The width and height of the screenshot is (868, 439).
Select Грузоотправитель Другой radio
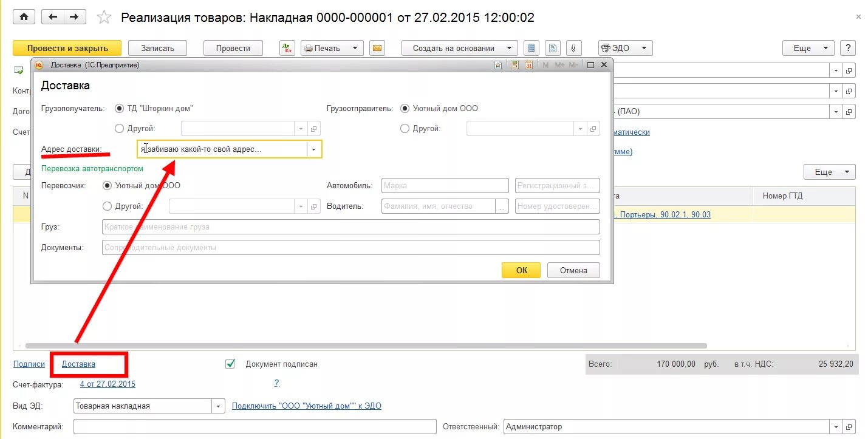[405, 129]
